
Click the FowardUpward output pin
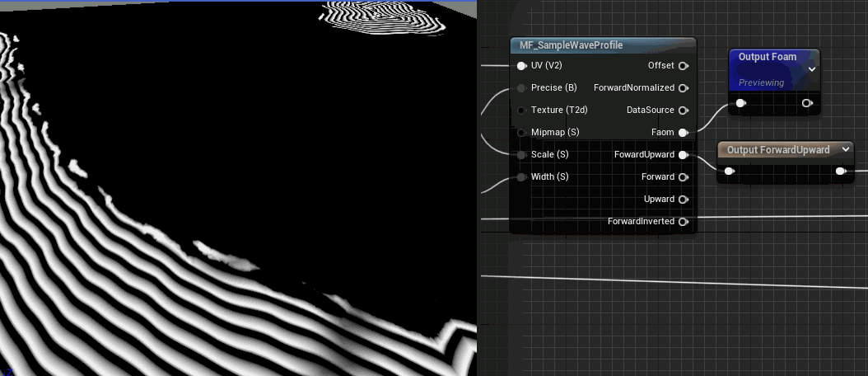(683, 155)
